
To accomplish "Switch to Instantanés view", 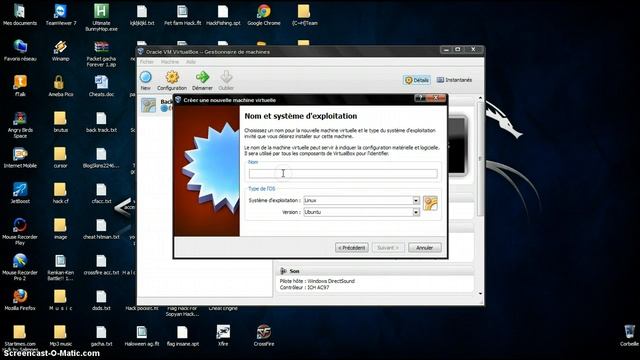I will click(x=454, y=80).
